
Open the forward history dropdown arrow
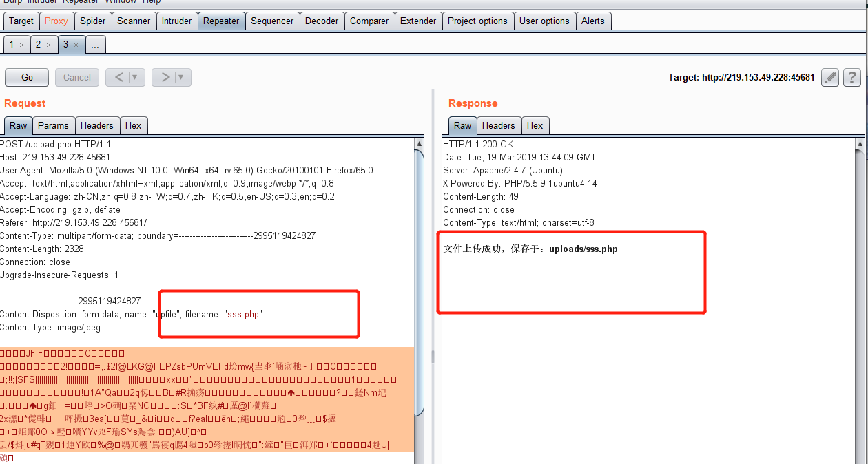[x=182, y=77]
